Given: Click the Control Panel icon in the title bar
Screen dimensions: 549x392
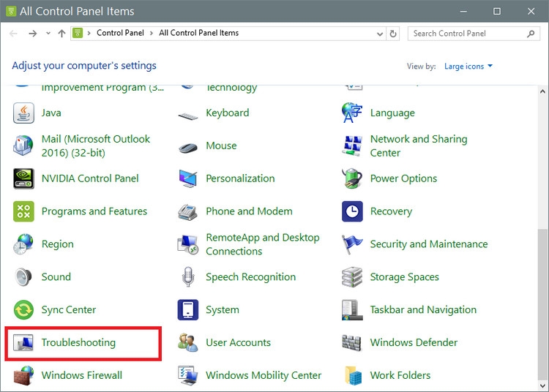Looking at the screenshot, I should pyautogui.click(x=11, y=11).
